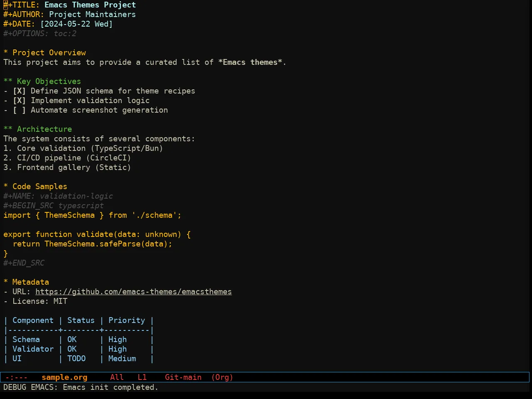Click the '#+END_SRC' block footer
532x399 pixels.
coord(24,263)
